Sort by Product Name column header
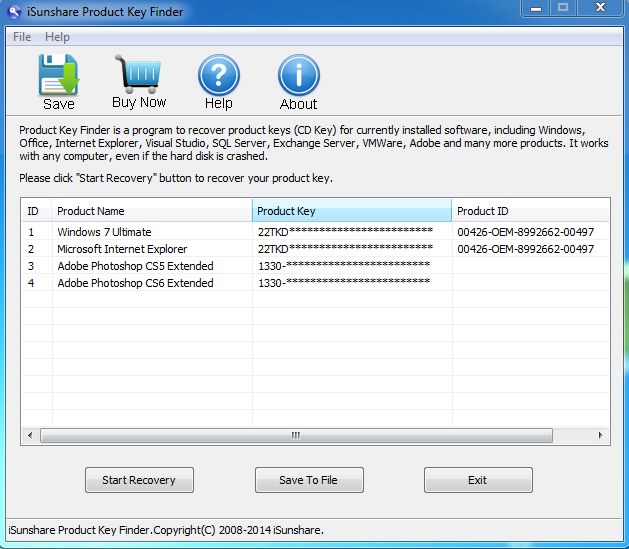This screenshot has height=549, width=629. [x=152, y=211]
